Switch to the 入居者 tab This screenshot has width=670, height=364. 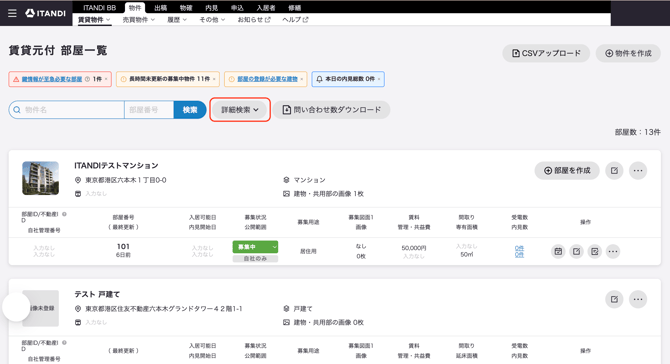266,8
